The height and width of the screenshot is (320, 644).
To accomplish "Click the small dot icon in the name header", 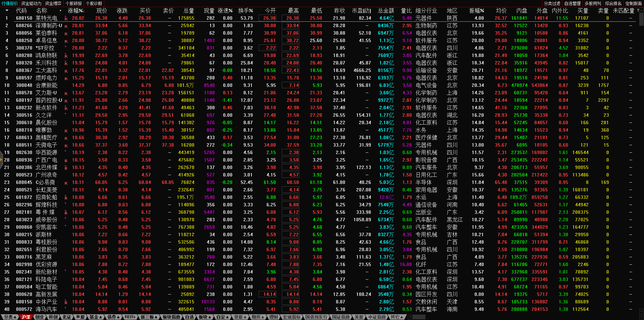I will pos(60,11).
